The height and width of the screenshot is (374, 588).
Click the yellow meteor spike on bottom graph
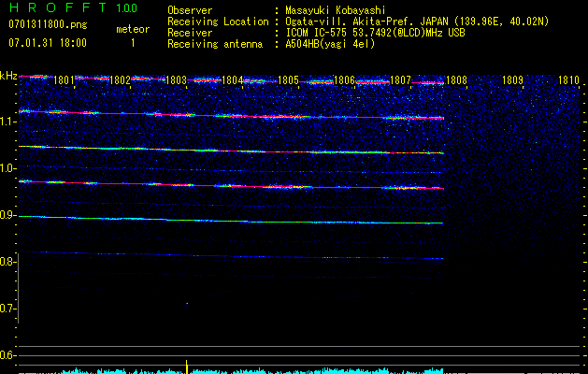[187, 366]
